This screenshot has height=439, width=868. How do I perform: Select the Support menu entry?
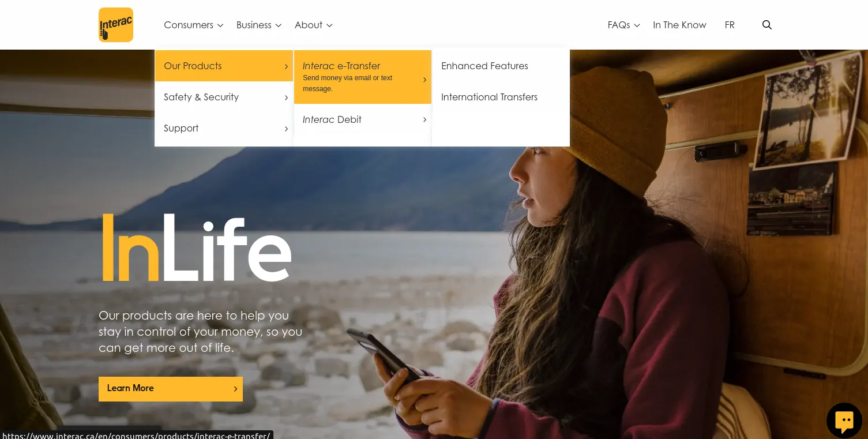[224, 128]
